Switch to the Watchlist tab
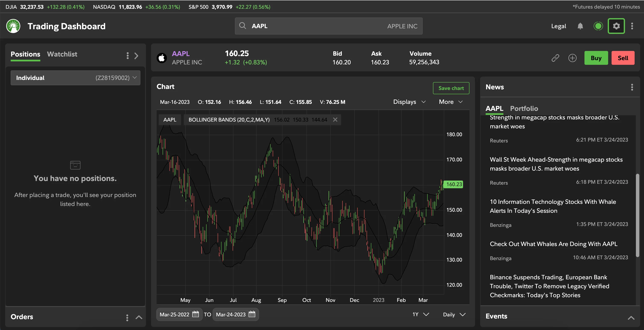The height and width of the screenshot is (330, 644). (62, 54)
